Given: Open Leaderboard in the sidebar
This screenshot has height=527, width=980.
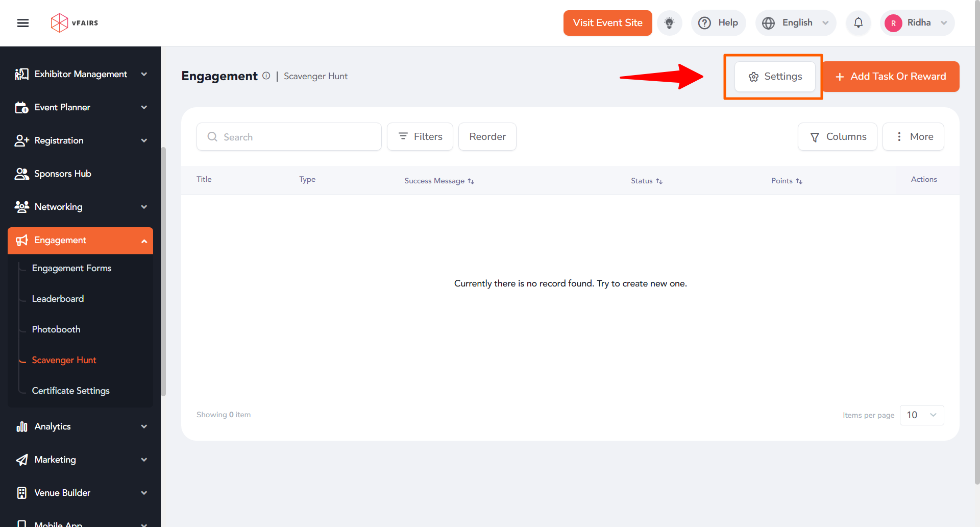Looking at the screenshot, I should 58,299.
